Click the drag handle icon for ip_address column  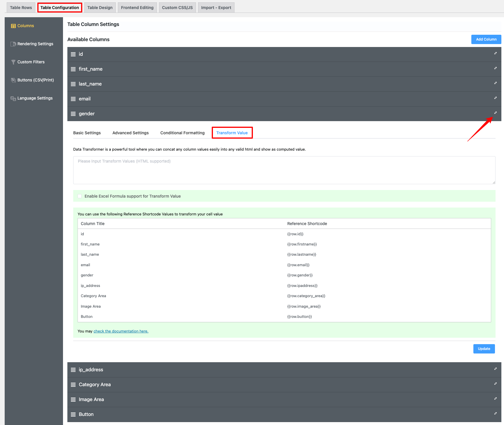click(73, 370)
